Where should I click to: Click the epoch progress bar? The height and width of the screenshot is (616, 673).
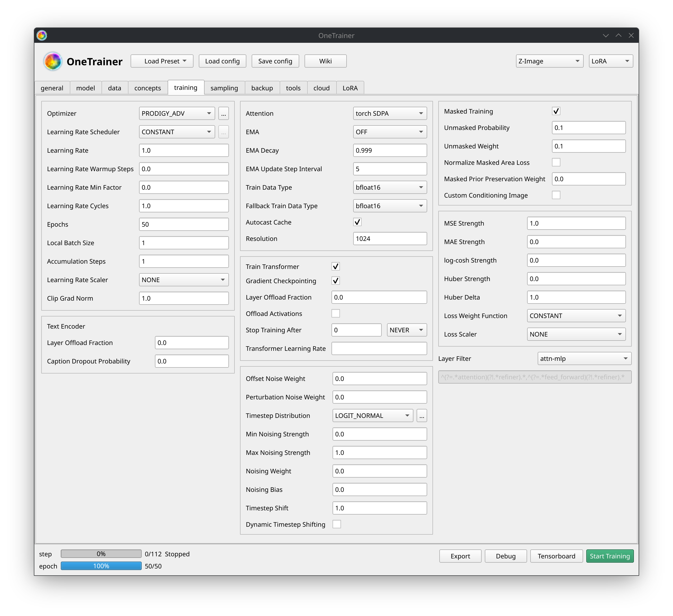coord(101,566)
